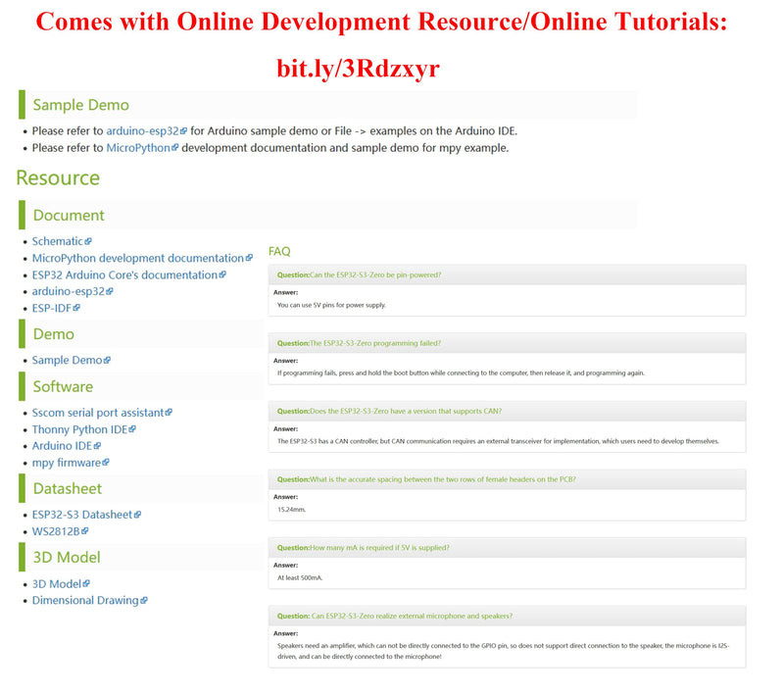784x695 pixels.
Task: Open the ESP32-S3 Datasheet link
Action: pos(82,515)
